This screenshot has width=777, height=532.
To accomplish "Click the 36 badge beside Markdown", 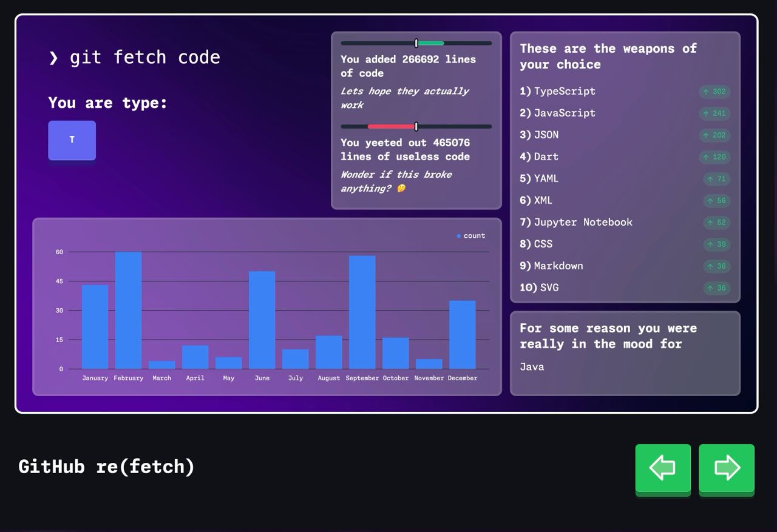I will click(717, 266).
